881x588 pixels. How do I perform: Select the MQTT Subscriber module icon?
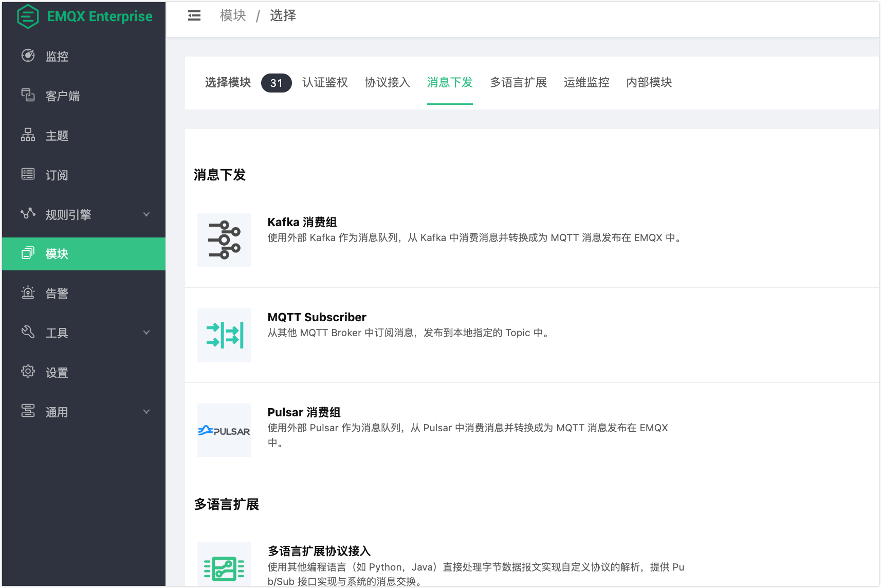coord(224,335)
